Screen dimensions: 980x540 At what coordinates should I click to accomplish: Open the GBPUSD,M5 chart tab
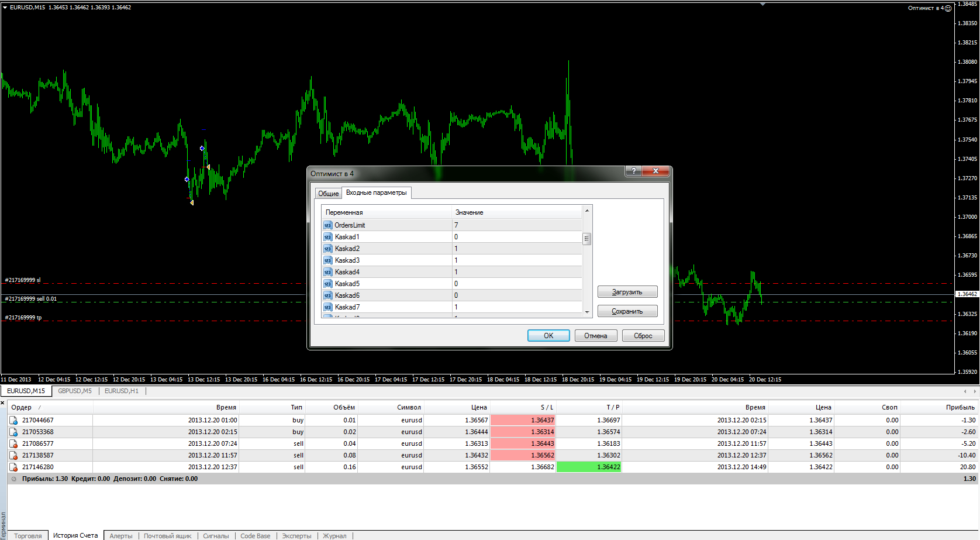[x=75, y=391]
